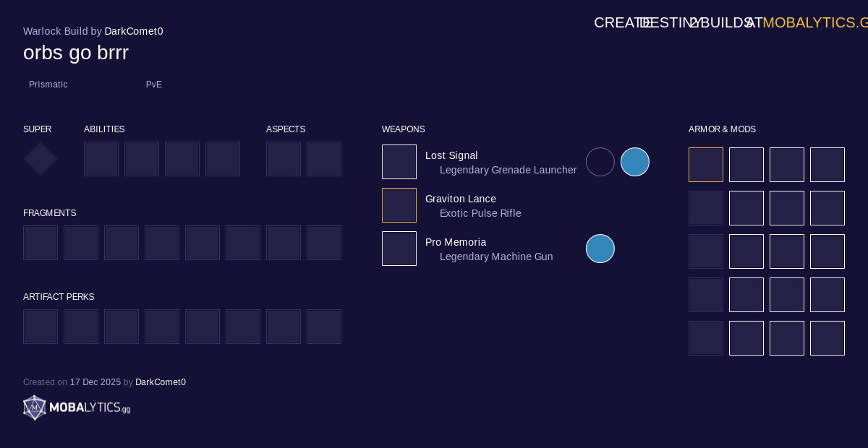Select the Pro Memoria weapon icon
Viewport: 868px width, 448px height.
click(x=399, y=249)
